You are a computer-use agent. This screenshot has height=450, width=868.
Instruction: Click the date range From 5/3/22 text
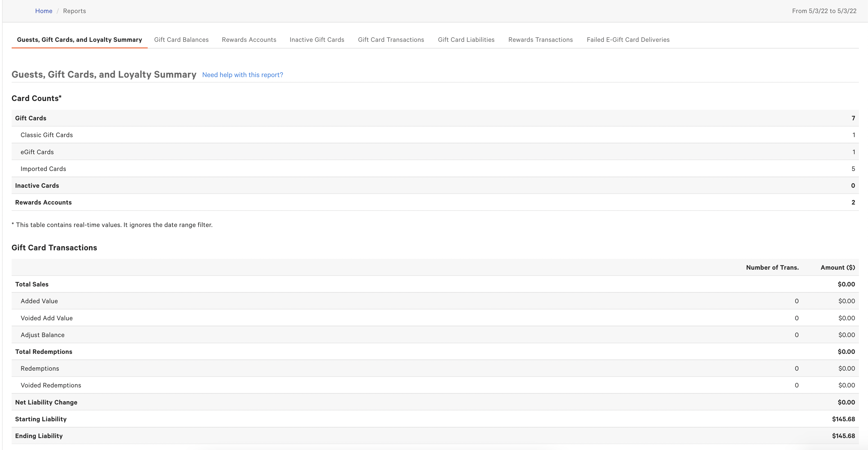coord(824,11)
